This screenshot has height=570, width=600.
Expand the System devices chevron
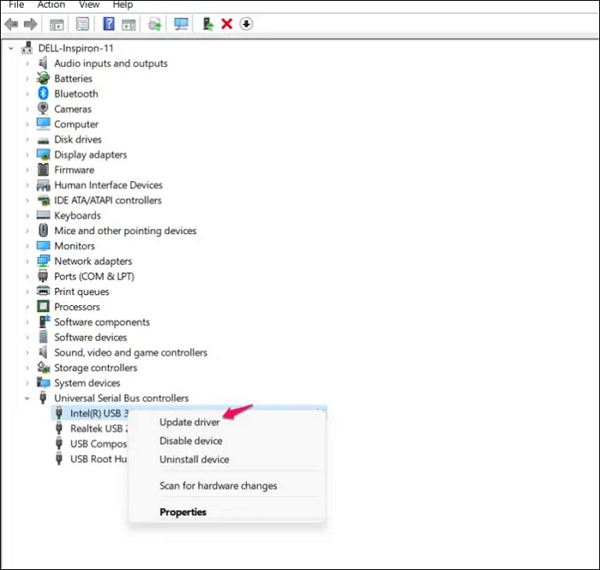(27, 383)
